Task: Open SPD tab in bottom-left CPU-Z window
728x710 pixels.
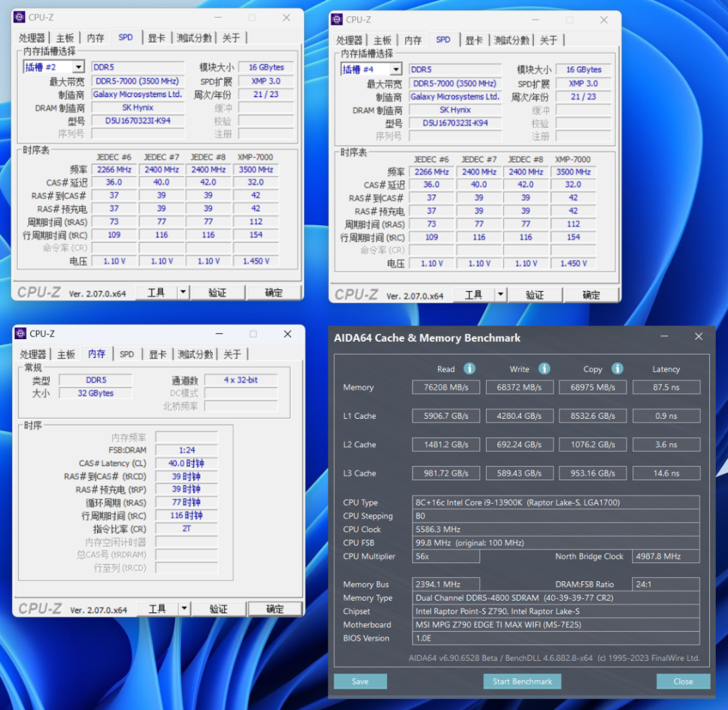Action: tap(127, 354)
